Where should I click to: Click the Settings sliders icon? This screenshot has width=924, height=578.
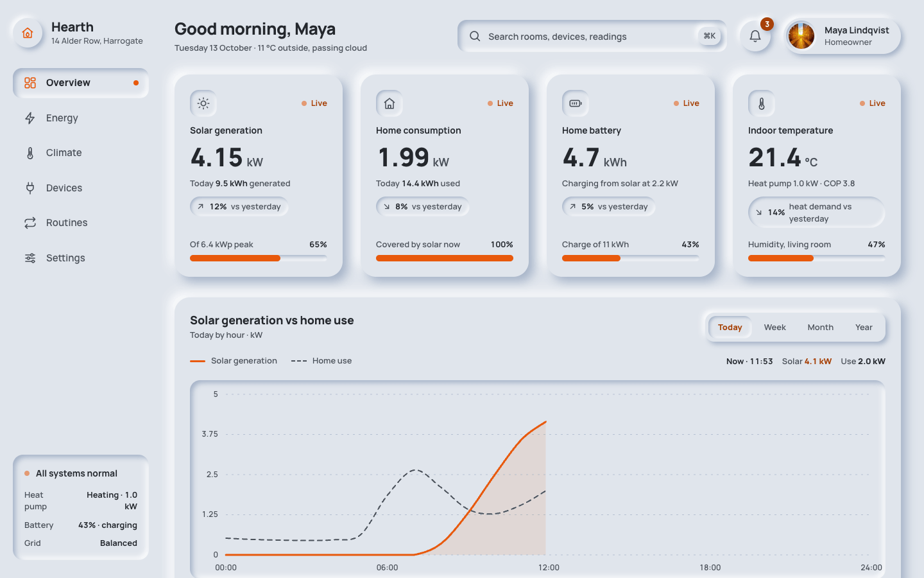point(30,258)
